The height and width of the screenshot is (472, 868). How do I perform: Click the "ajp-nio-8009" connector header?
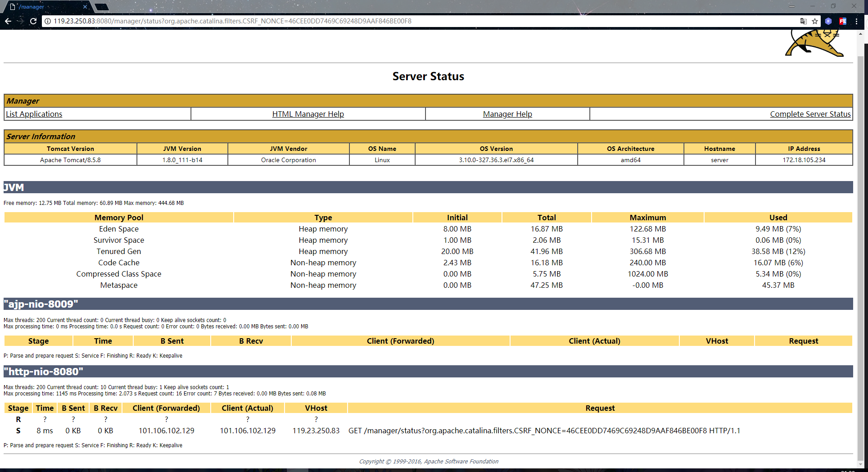[x=428, y=304]
